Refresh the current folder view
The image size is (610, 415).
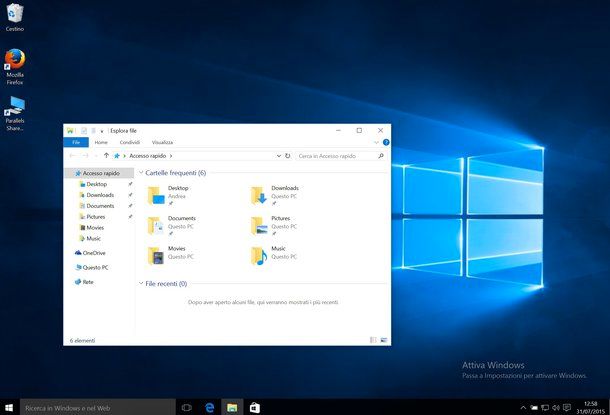(x=288, y=156)
